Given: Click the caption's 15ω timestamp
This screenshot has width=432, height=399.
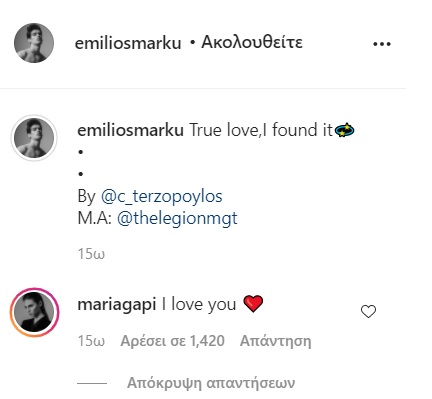Looking at the screenshot, I should click(91, 254).
